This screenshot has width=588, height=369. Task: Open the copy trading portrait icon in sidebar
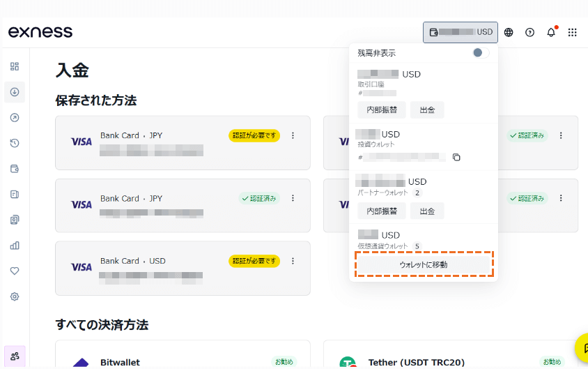[x=15, y=220]
